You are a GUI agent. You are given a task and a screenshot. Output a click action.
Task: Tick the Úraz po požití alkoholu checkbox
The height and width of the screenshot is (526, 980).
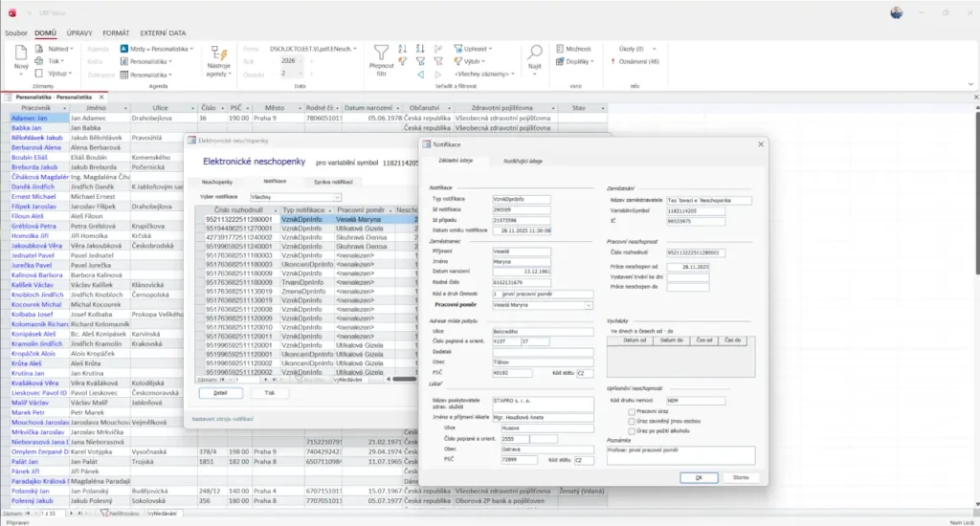[630, 429]
